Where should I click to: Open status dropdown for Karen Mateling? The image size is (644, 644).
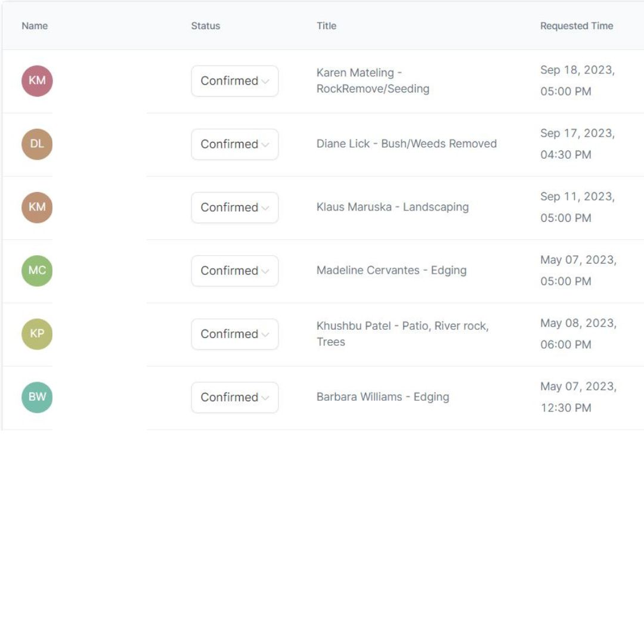tap(234, 81)
